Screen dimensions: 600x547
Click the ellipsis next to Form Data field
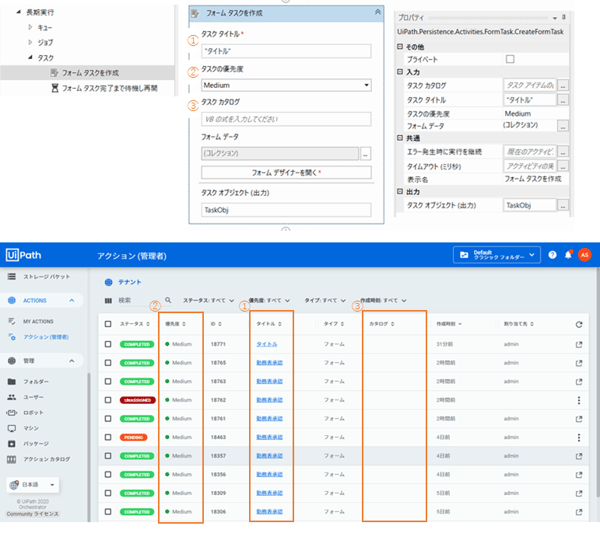click(x=365, y=153)
